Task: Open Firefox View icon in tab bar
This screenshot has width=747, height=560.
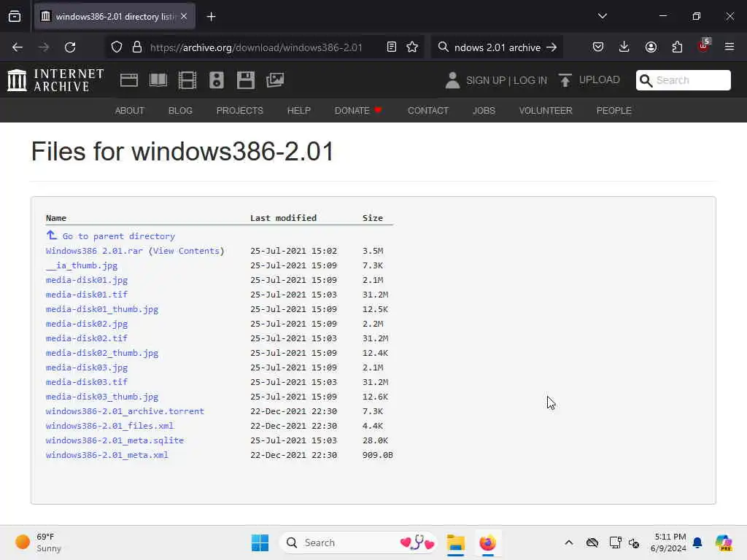Action: [15, 17]
